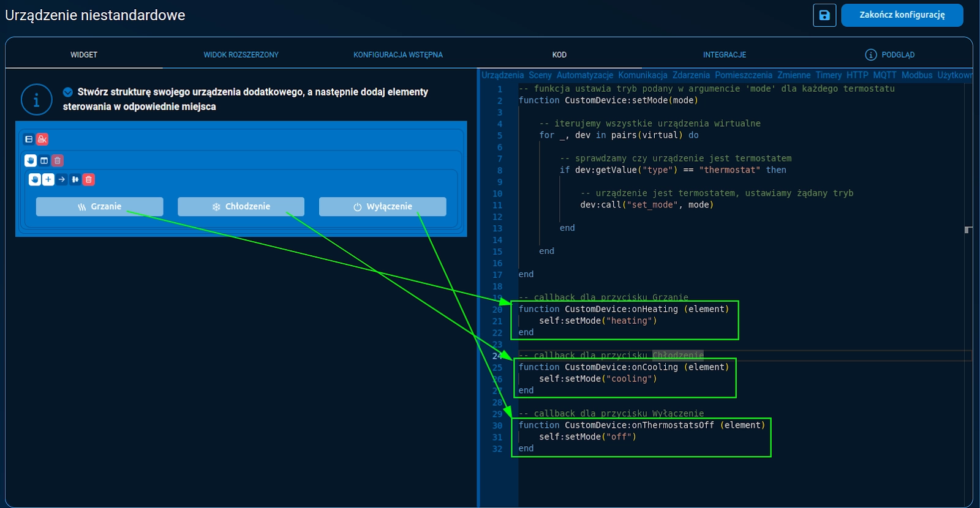This screenshot has height=508, width=980.
Task: Click the plus icon to add element
Action: coord(48,179)
